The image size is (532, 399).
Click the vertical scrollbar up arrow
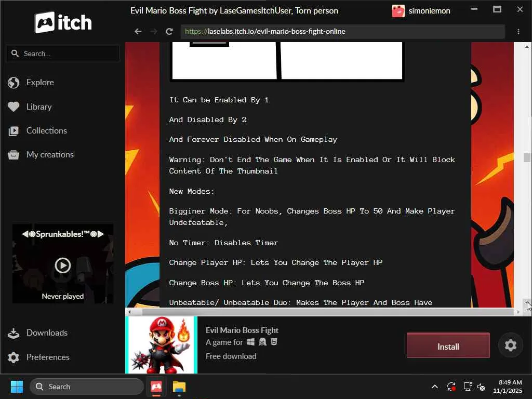point(527,47)
